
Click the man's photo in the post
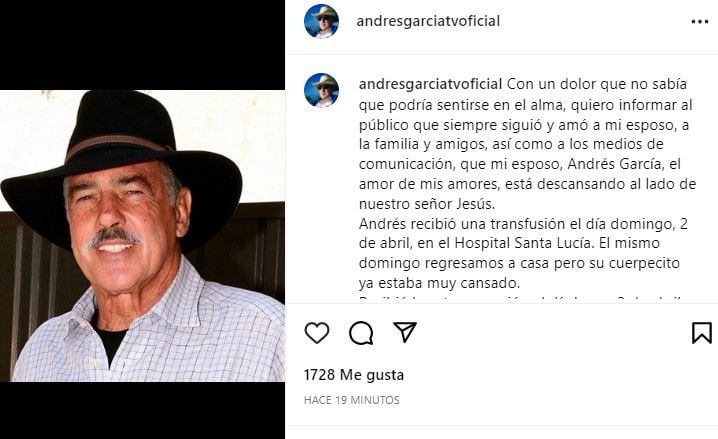(x=142, y=236)
